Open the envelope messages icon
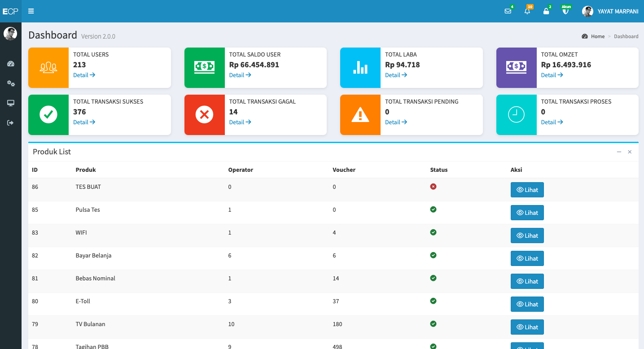This screenshot has width=644, height=349. (x=508, y=11)
